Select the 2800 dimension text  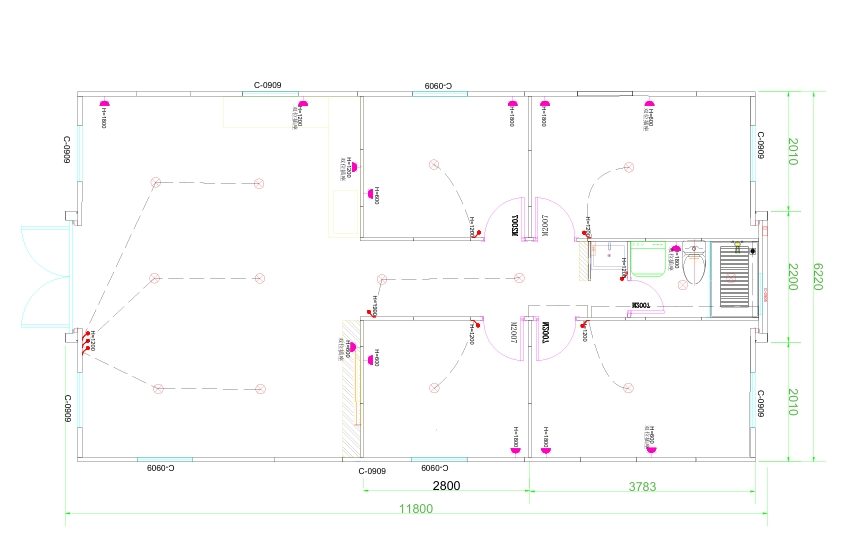pyautogui.click(x=446, y=485)
